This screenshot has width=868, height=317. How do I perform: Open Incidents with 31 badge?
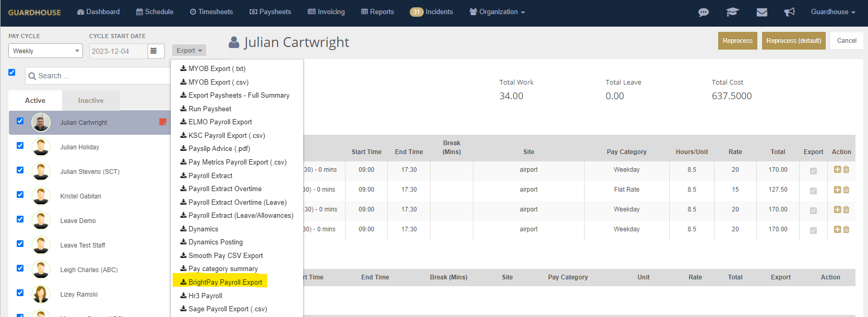click(431, 12)
